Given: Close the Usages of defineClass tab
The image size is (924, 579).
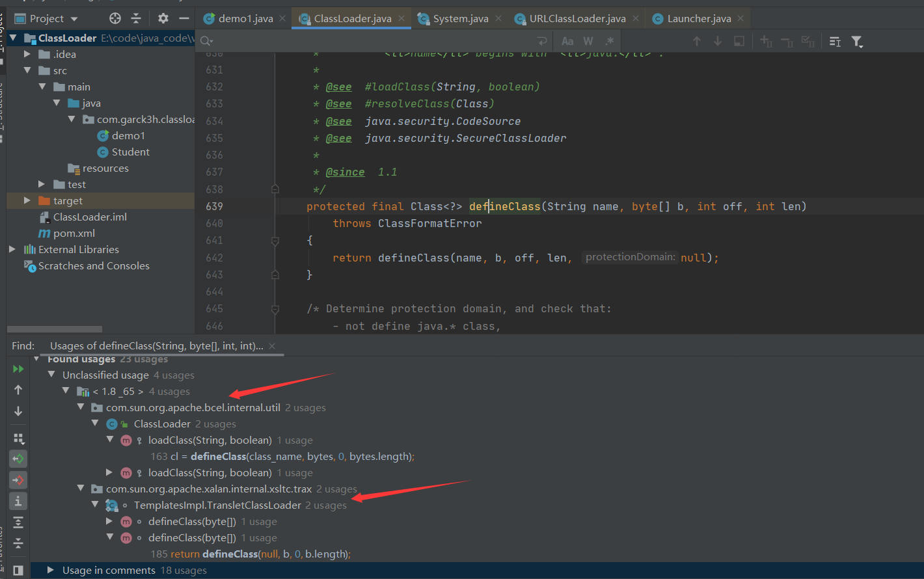Looking at the screenshot, I should coord(272,346).
